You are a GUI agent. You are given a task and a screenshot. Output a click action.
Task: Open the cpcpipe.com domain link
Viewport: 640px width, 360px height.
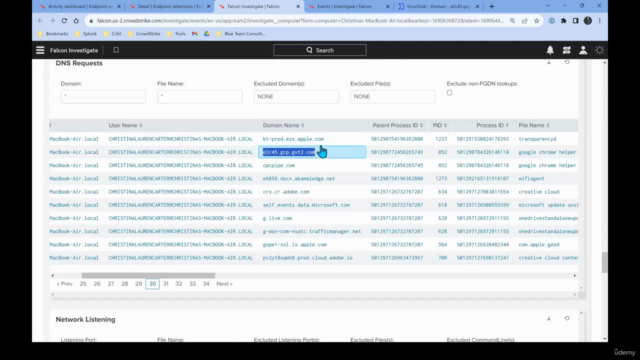279,165
